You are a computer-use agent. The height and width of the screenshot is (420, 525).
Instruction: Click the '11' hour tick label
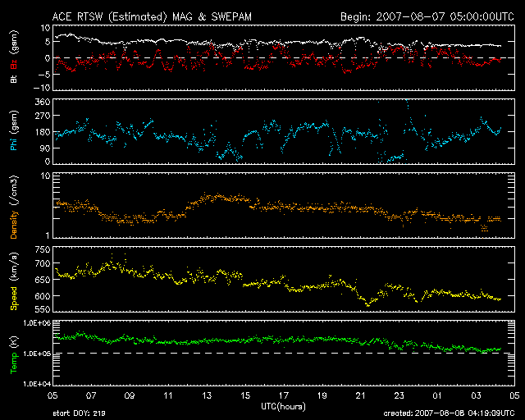[167, 395]
